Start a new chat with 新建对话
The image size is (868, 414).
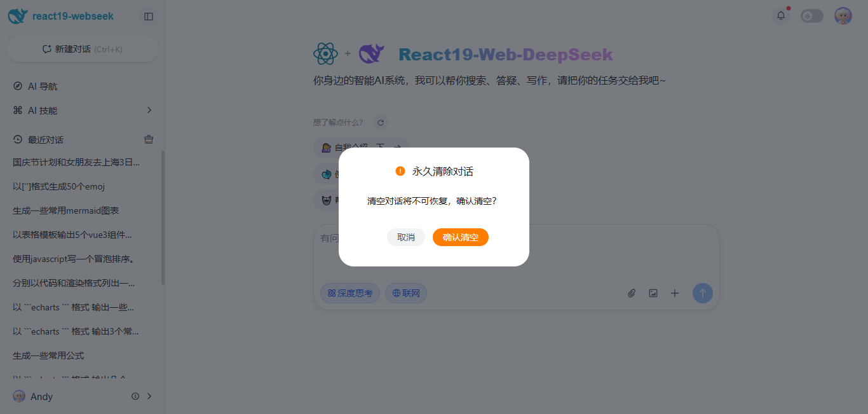(x=82, y=49)
